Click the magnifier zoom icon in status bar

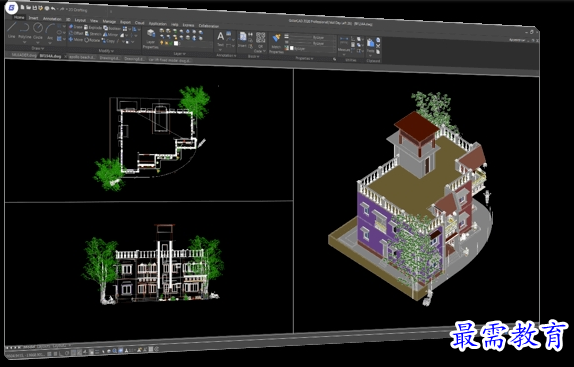[x=114, y=351]
